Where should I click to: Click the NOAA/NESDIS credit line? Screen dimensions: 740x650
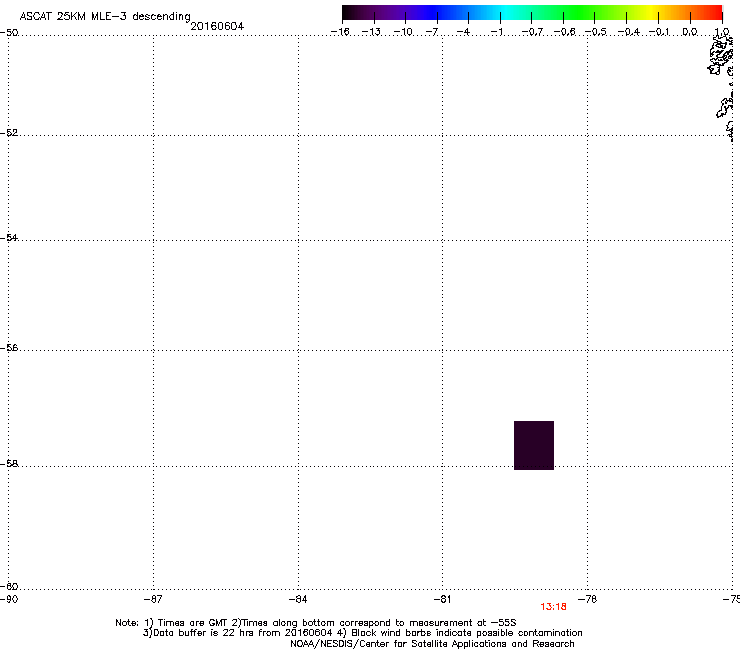click(432, 644)
